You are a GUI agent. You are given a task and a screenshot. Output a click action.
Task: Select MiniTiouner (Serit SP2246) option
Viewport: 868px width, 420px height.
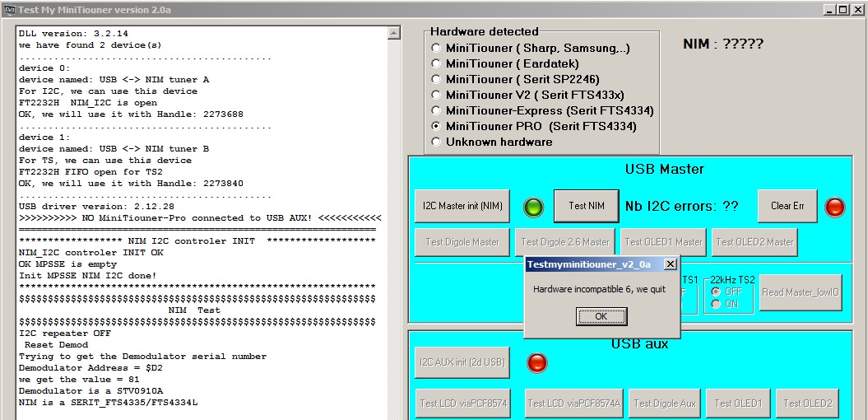tap(436, 80)
